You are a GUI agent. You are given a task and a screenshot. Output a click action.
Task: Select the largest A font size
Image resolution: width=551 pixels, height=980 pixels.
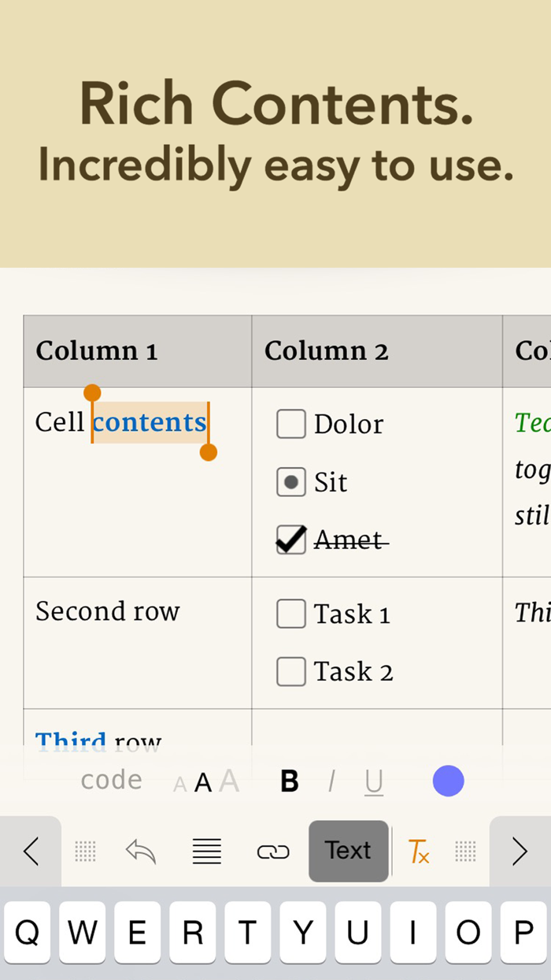[229, 781]
